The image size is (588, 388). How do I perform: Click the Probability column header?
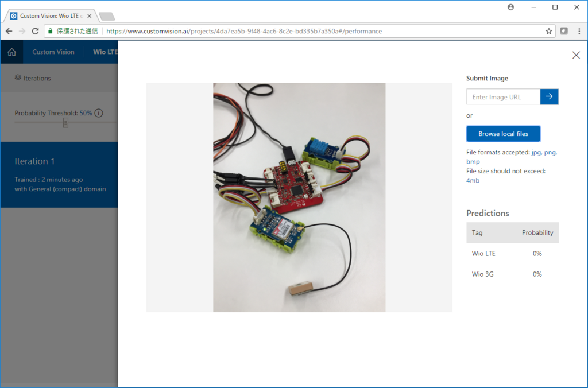click(537, 233)
